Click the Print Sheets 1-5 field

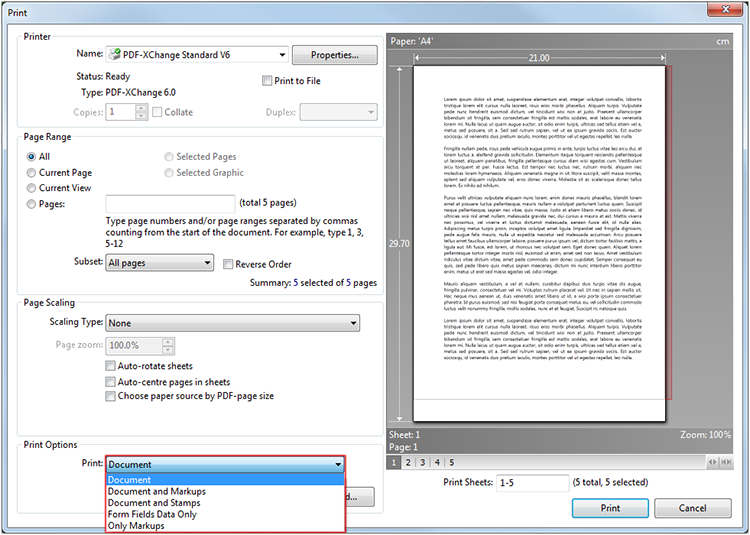click(532, 483)
